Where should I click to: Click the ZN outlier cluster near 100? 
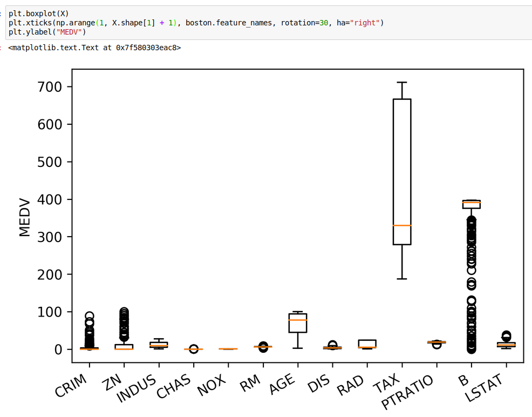(124, 313)
